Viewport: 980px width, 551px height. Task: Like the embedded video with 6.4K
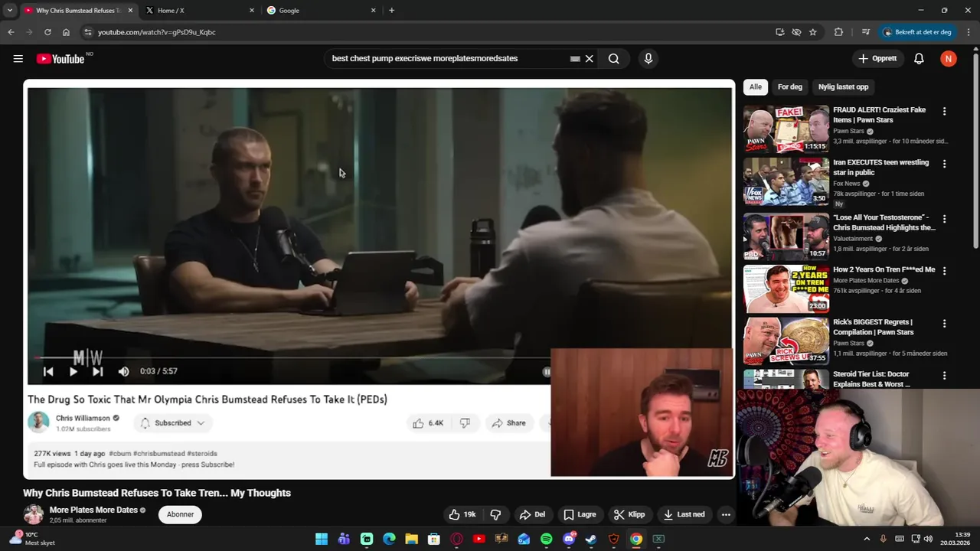click(428, 423)
